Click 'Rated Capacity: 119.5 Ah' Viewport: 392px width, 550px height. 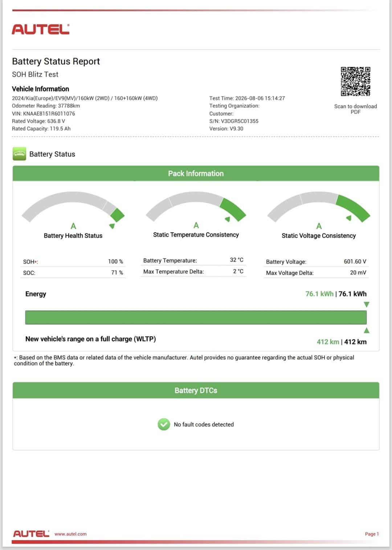coord(41,129)
